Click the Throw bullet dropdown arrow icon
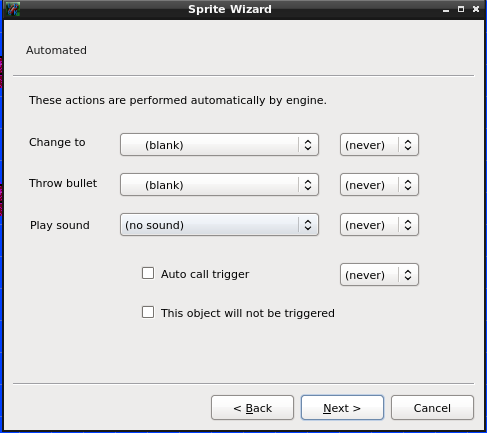Viewport: 487px width, 433px height. click(x=308, y=185)
